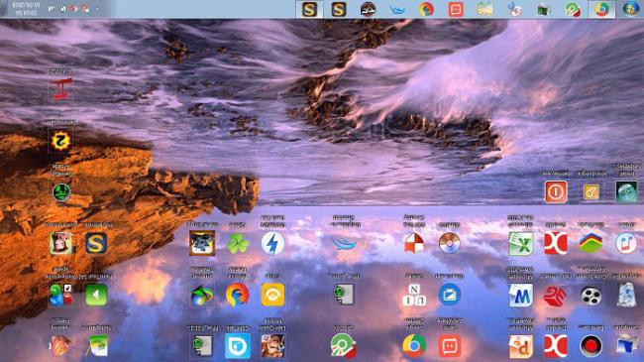Open the Firefox desktop shortcut

238,295
